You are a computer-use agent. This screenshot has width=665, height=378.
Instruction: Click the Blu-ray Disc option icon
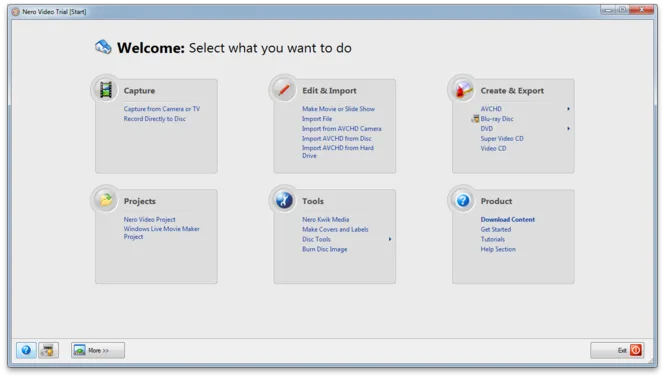click(x=475, y=119)
